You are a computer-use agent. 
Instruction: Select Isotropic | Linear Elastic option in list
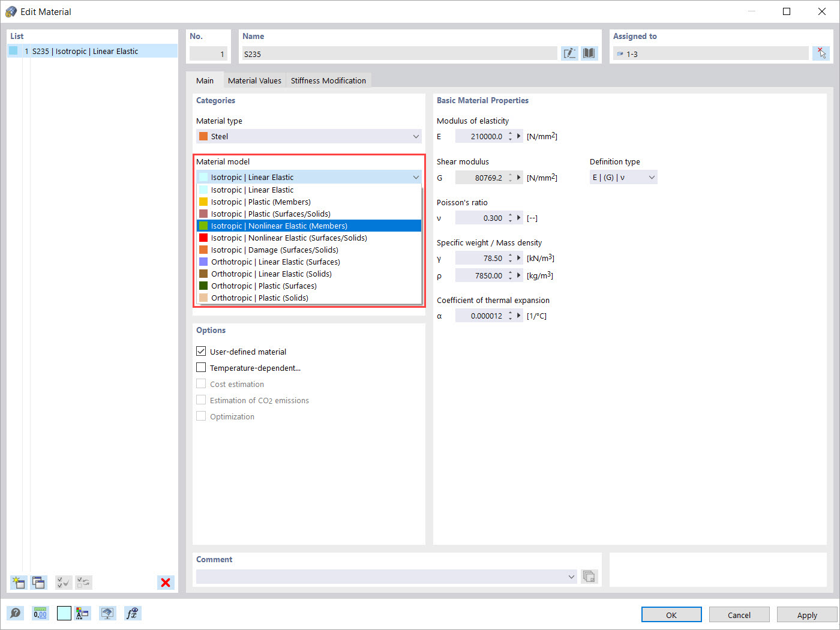pos(309,190)
